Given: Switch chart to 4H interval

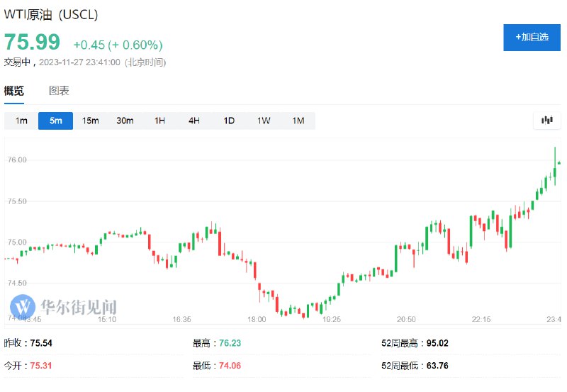Looking at the screenshot, I should point(194,121).
